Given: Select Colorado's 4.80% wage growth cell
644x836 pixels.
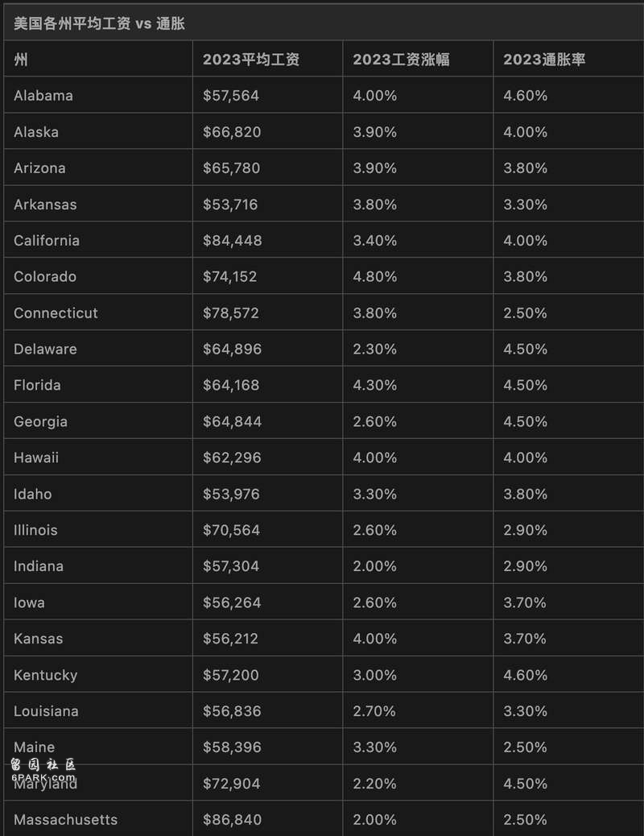Looking at the screenshot, I should [375, 277].
